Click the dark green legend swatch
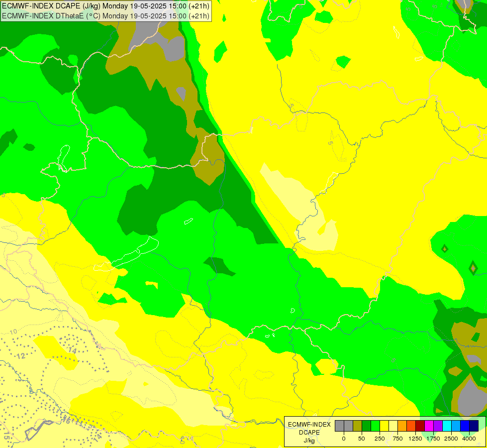Image resolution: width=487 pixels, height=448 pixels. pos(366,426)
